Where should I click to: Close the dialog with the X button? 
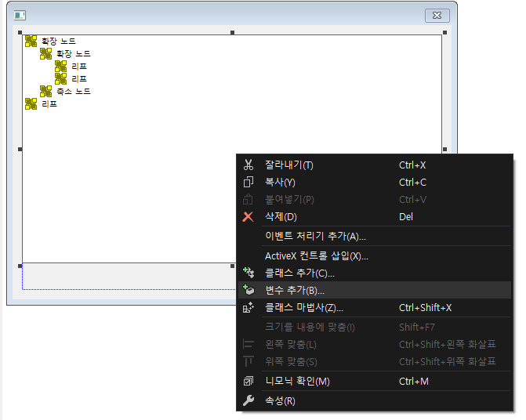[437, 16]
